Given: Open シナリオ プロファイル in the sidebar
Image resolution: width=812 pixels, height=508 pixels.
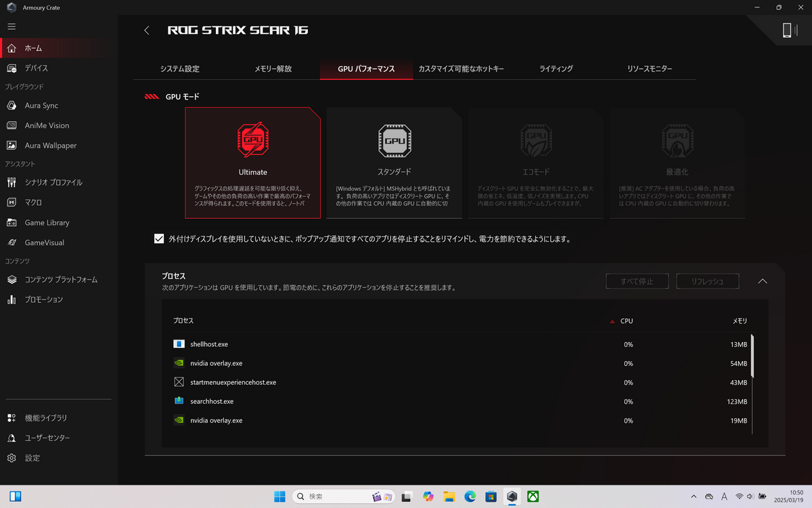Looking at the screenshot, I should (x=53, y=182).
